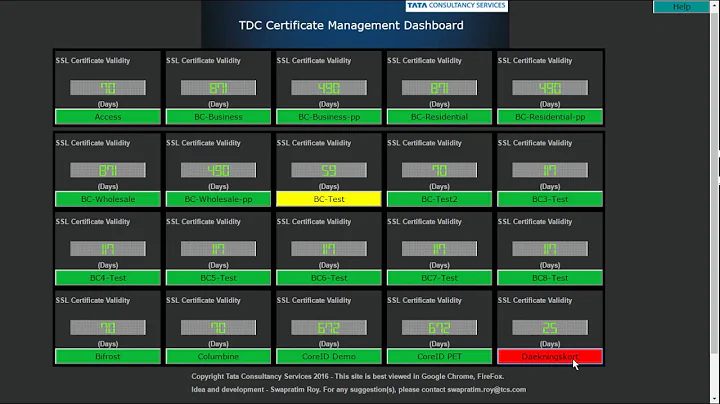720x404 pixels.
Task: Click the BC7-Test label
Action: pyautogui.click(x=439, y=278)
